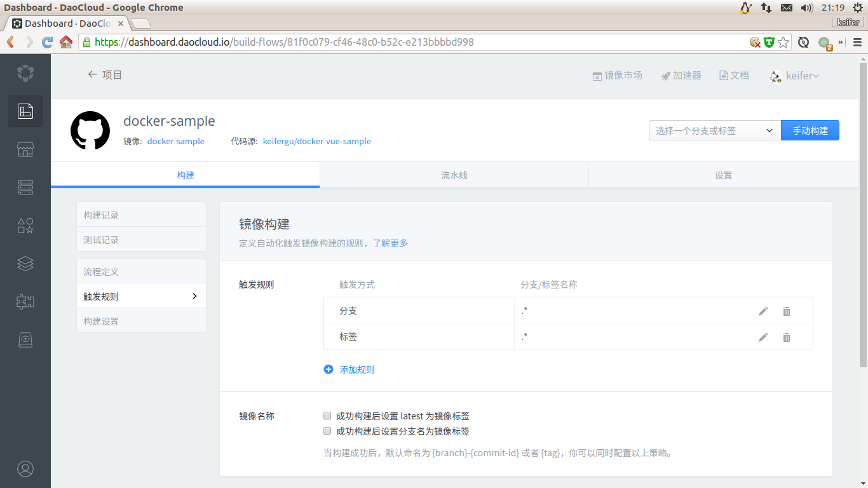Open the server stack icon in the sidebar
868x488 pixels.
click(x=25, y=187)
